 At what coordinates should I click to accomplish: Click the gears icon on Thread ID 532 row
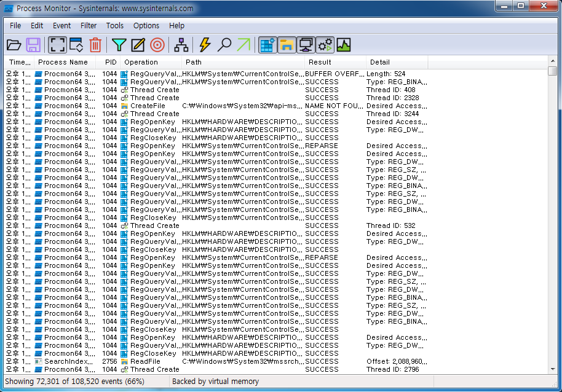pyautogui.click(x=124, y=226)
